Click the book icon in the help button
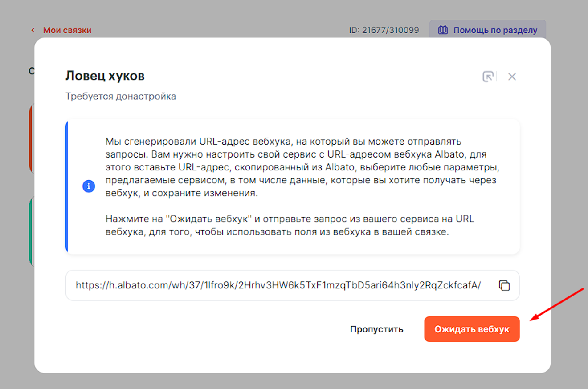 click(443, 30)
